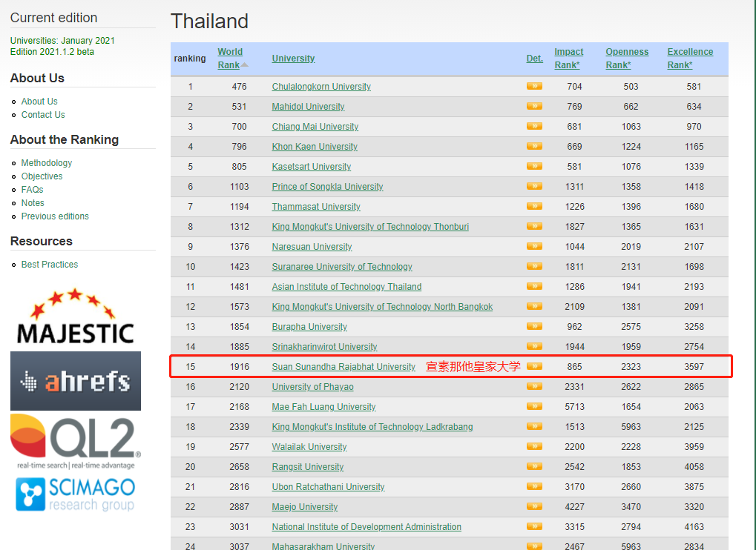756x550 pixels.
Task: Open details icon for Rangsit University row
Action: coord(534,466)
